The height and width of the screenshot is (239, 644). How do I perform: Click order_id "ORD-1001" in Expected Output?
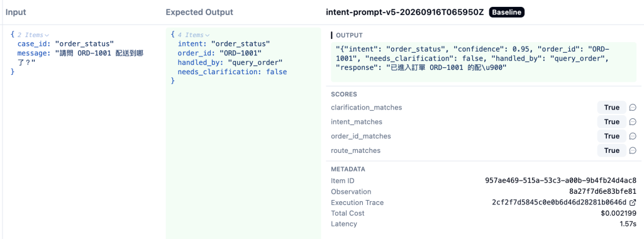pyautogui.click(x=240, y=53)
